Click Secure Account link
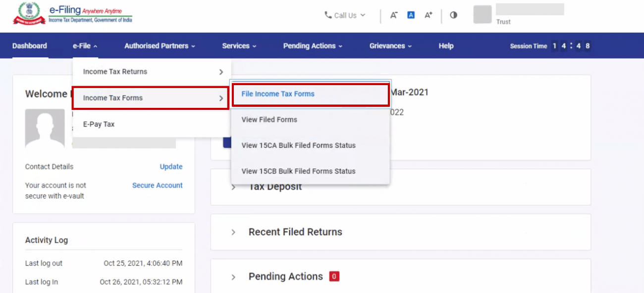The image size is (644, 293). point(157,185)
